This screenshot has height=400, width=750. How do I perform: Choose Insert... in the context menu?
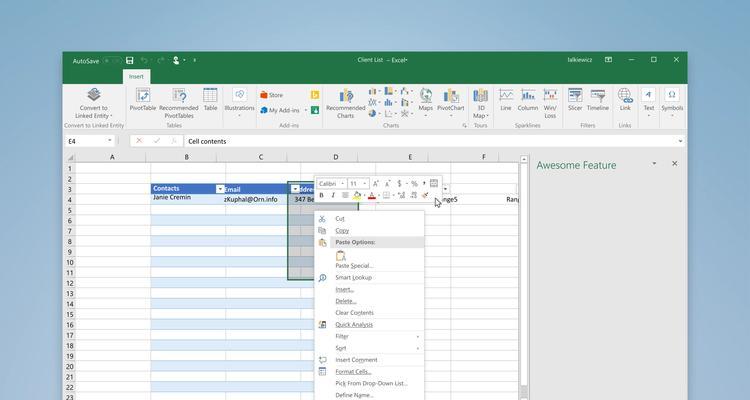(x=369, y=289)
